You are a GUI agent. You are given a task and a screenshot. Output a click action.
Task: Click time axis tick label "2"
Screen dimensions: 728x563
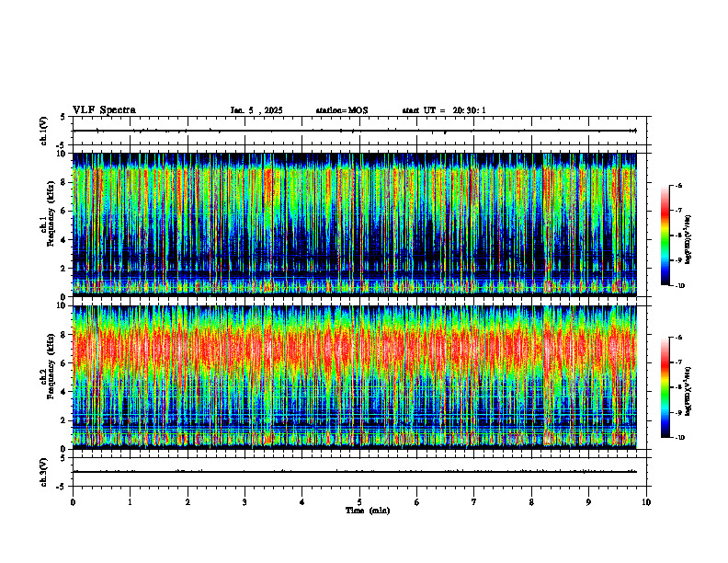coord(188,502)
